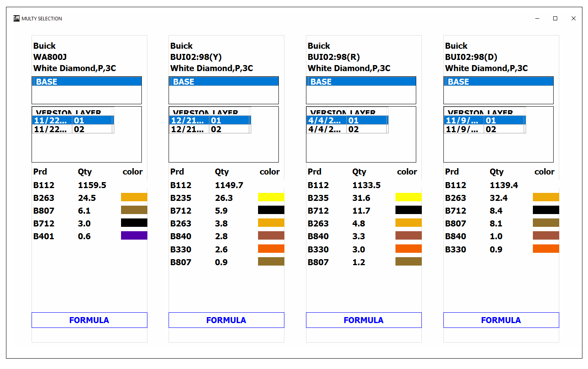This screenshot has width=588, height=369.
Task: Click the B840 rust swatch in BUI02:98(R) panel
Action: pos(409,235)
